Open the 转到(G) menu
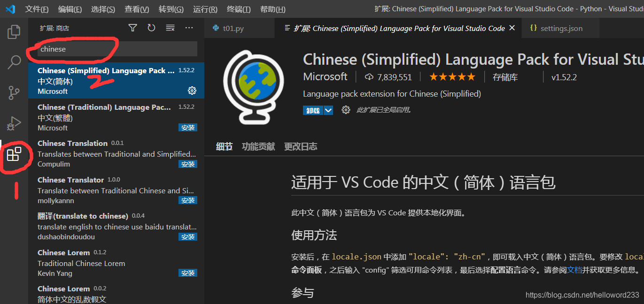Screen dimensions: 644x304 [171, 9]
